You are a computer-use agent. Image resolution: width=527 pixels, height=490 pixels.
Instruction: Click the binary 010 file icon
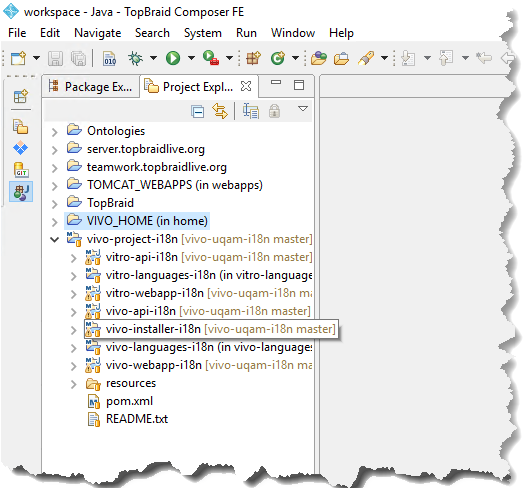[110, 58]
